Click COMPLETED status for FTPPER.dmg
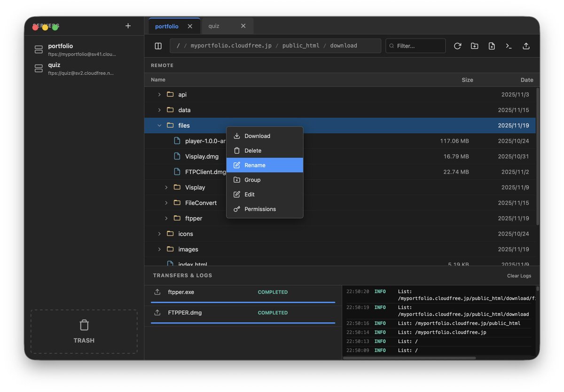564x392 pixels. pyautogui.click(x=273, y=313)
